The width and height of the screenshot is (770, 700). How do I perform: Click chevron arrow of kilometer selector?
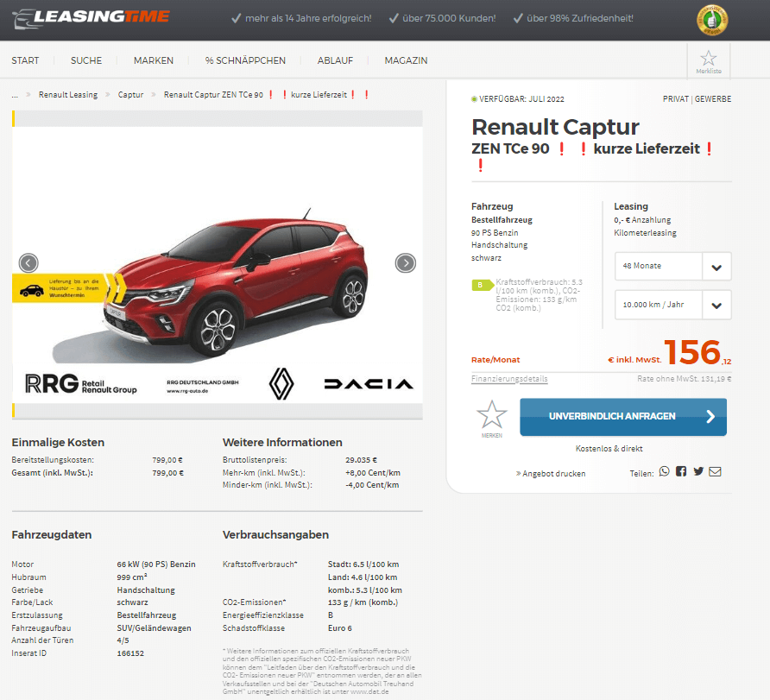point(716,305)
